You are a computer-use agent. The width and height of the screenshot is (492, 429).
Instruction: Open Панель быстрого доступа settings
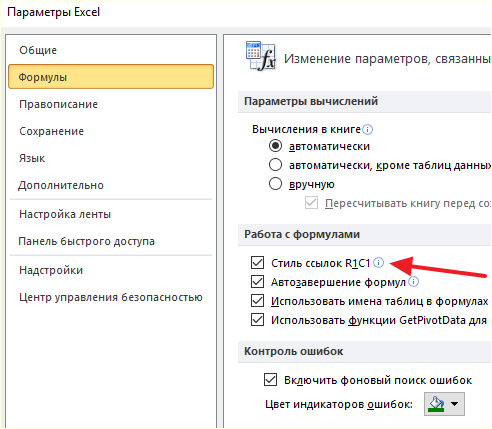click(87, 241)
